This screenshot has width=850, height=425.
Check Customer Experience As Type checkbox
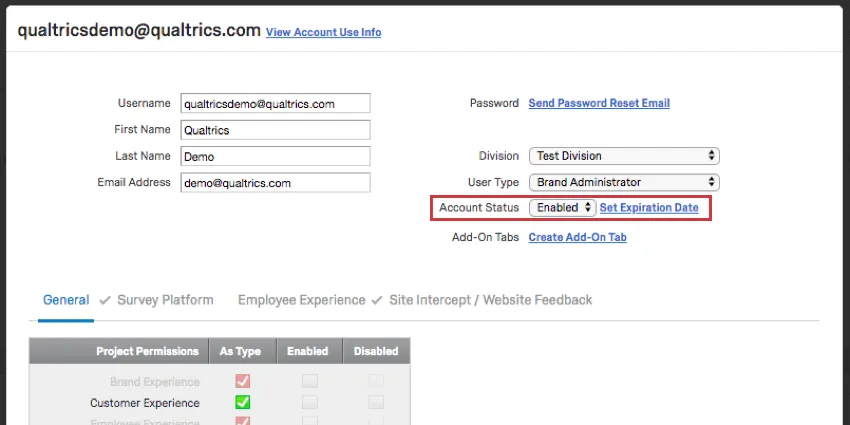[242, 403]
